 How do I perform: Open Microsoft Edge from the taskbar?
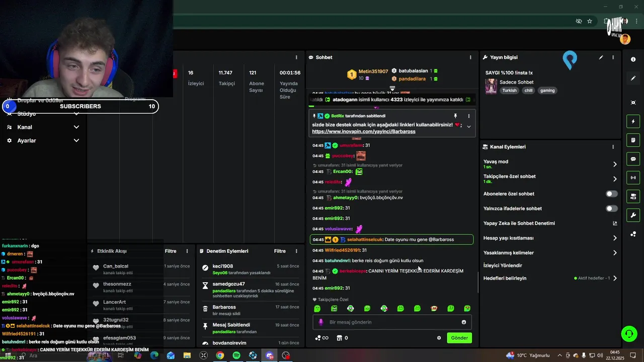click(154, 355)
